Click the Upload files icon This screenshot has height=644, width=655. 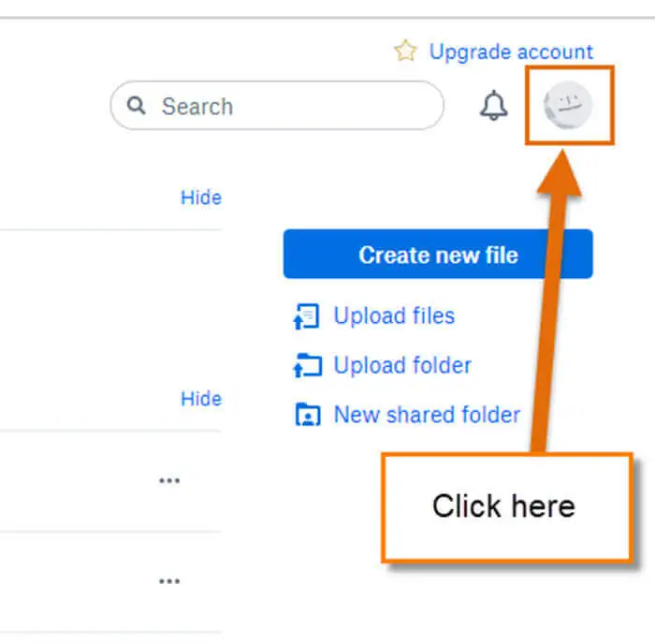[307, 316]
